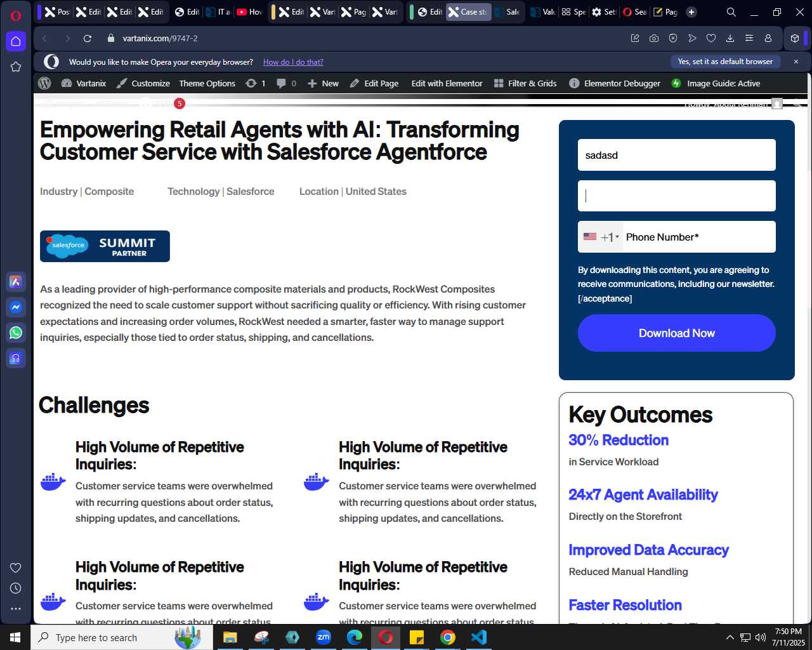The image size is (812, 650).
Task: Open a new tab with plus button
Action: pyautogui.click(x=691, y=12)
